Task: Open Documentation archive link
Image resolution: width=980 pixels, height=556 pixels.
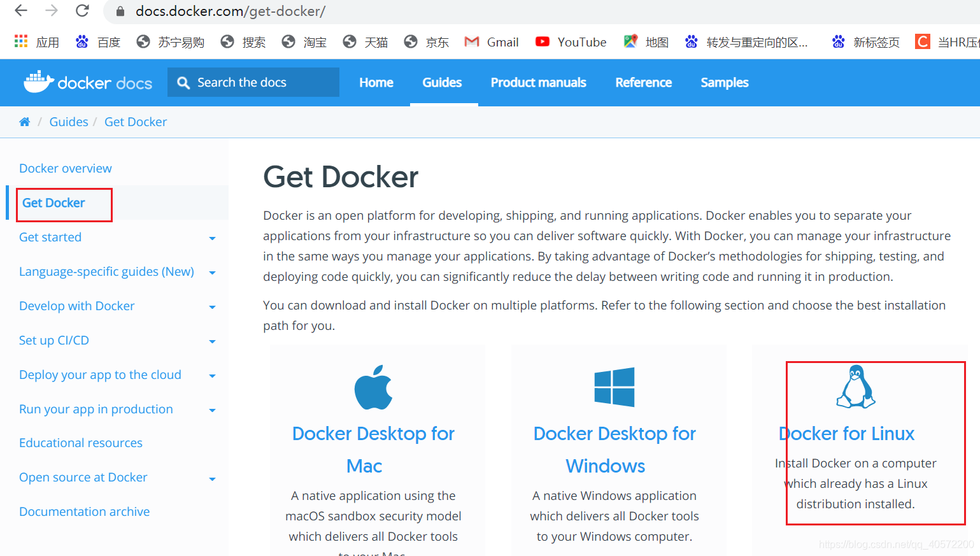Action: pyautogui.click(x=85, y=511)
